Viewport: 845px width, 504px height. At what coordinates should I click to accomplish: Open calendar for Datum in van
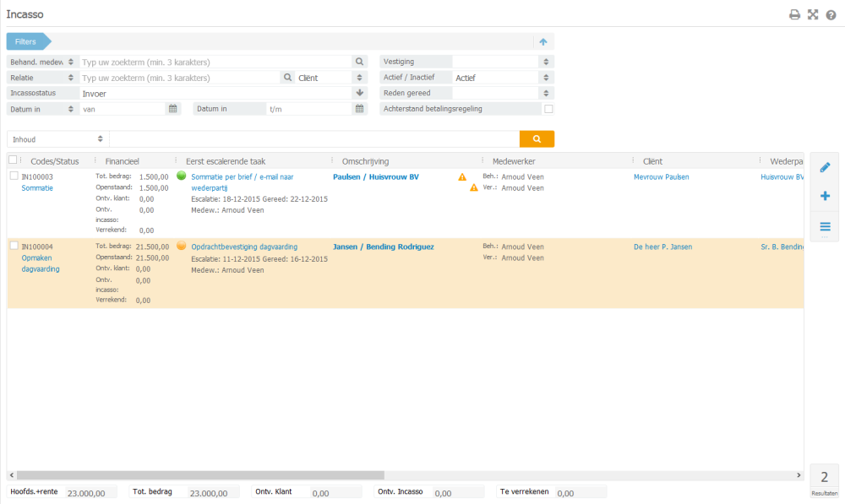click(173, 109)
